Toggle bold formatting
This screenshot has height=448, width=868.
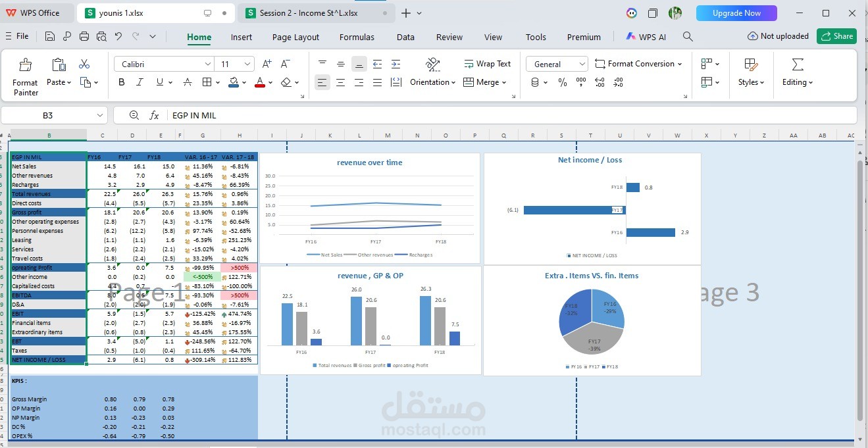tap(122, 82)
